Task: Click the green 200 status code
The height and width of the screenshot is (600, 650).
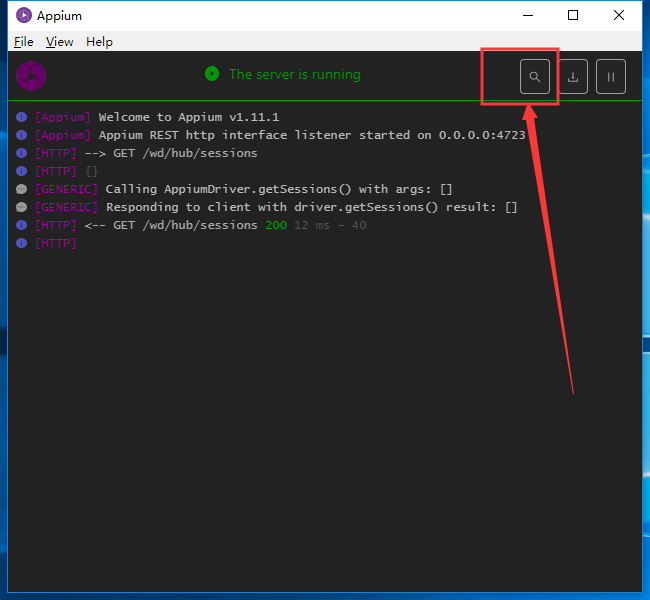Action: (x=276, y=225)
